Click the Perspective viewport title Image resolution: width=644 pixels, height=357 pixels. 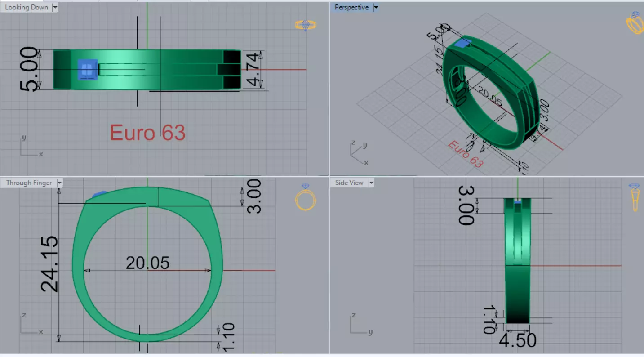click(x=351, y=7)
